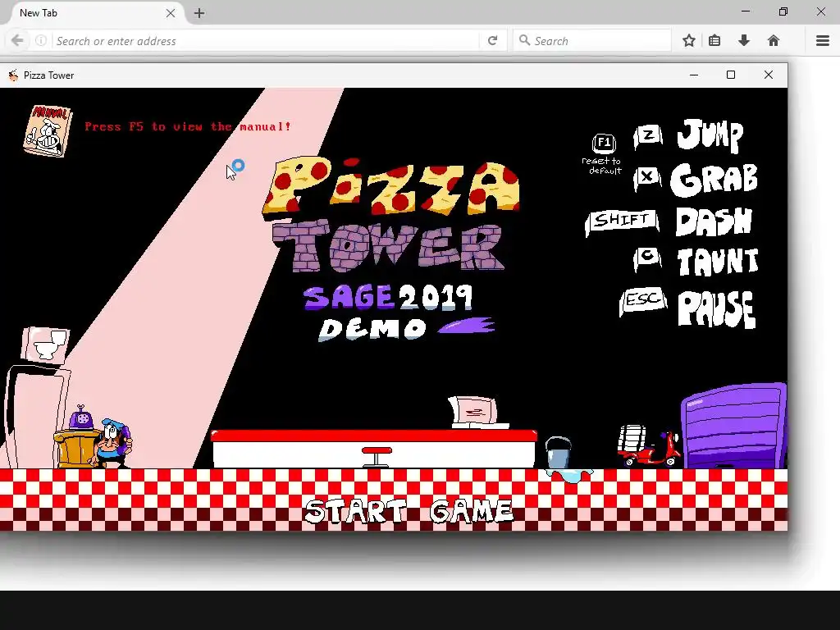Click the F1 reset to default key icon
The width and height of the screenshot is (840, 630).
[x=604, y=143]
